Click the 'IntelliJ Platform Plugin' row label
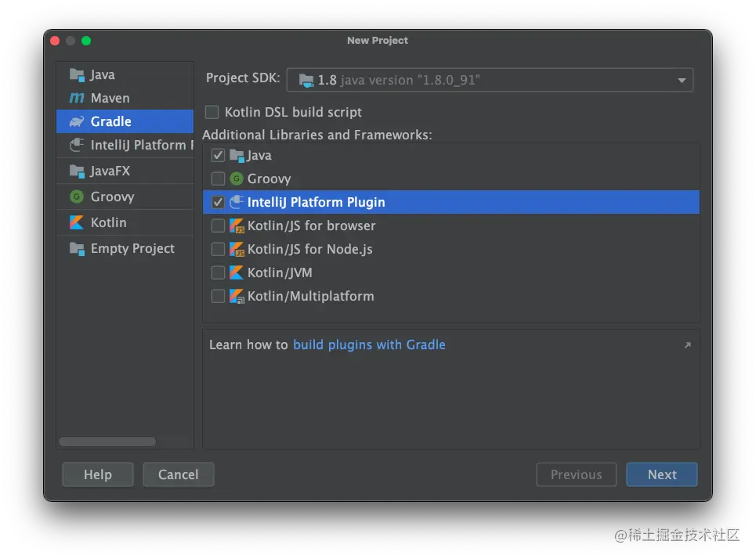 click(317, 203)
